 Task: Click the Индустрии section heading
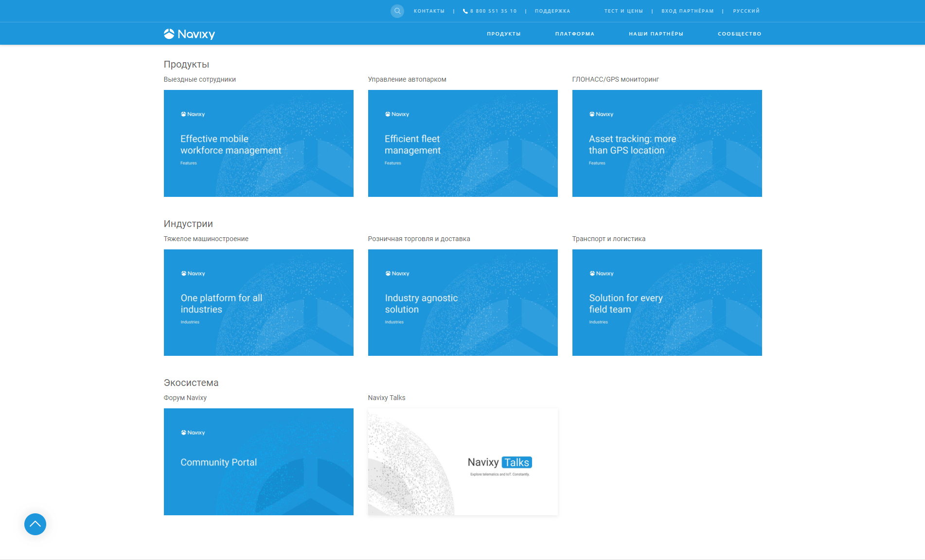pos(188,224)
